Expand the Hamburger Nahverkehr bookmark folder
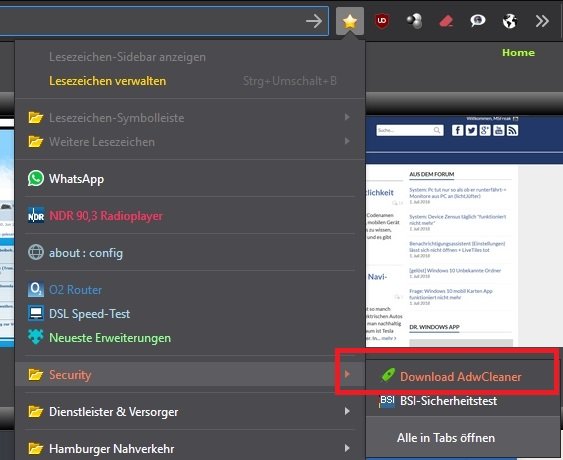 click(x=190, y=449)
